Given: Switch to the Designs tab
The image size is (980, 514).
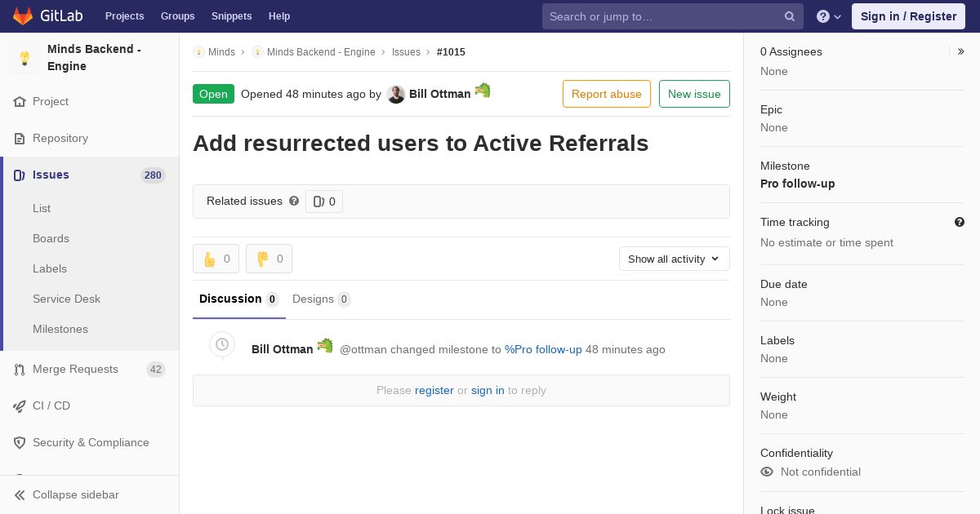Looking at the screenshot, I should (x=322, y=299).
